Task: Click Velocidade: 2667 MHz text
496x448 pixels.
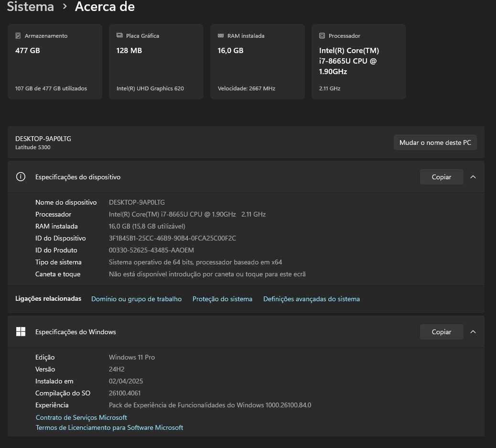Action: click(x=247, y=88)
